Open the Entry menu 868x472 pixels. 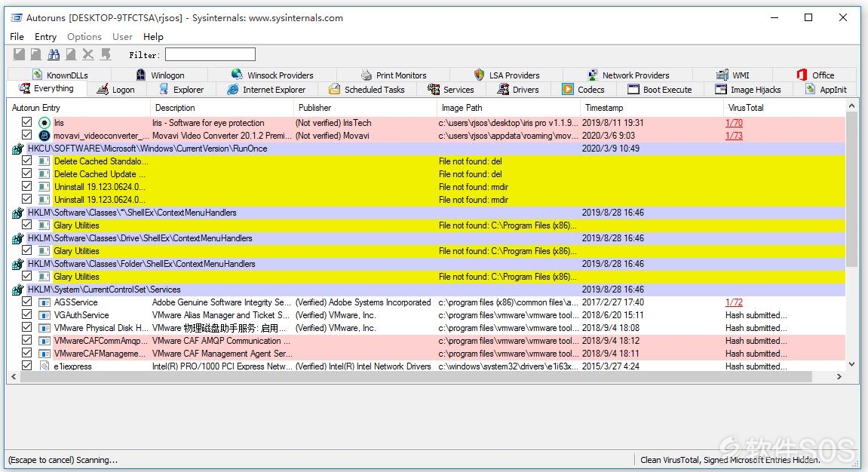pyautogui.click(x=45, y=36)
